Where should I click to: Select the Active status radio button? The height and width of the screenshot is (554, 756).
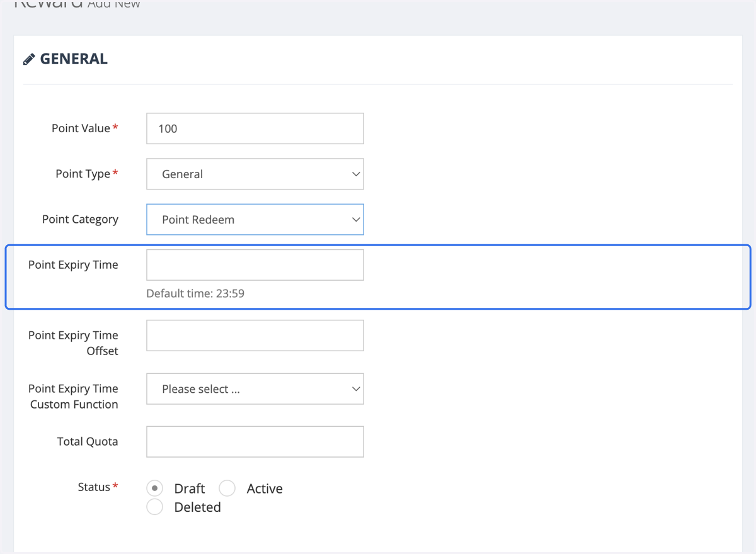pos(227,489)
